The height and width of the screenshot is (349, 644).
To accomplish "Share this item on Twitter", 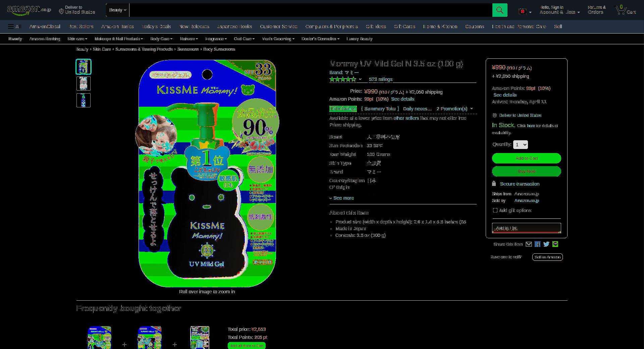I will tap(546, 244).
